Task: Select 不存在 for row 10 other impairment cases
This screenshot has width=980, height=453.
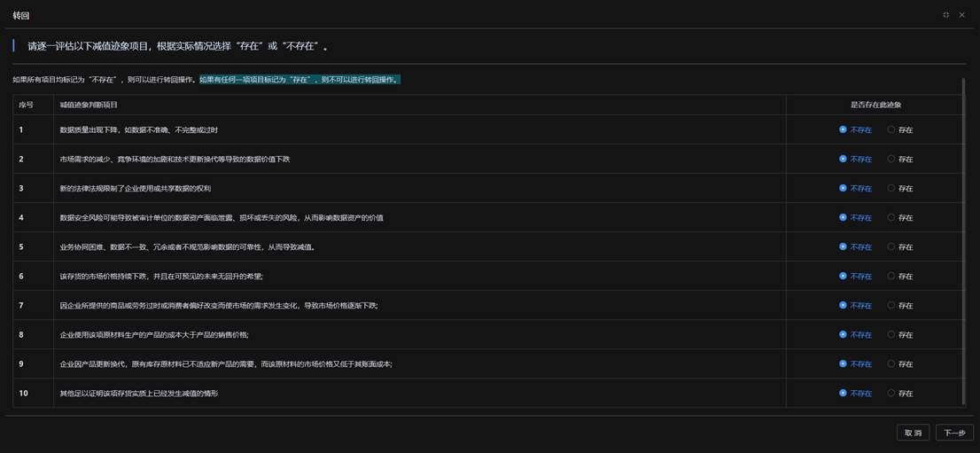Action: click(843, 393)
